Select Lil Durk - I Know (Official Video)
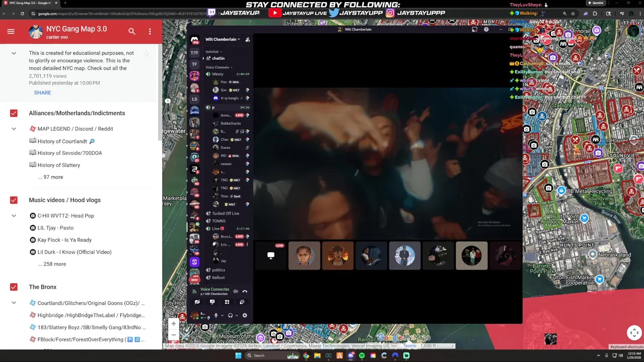Viewport: 644px width, 362px height. coord(70,252)
